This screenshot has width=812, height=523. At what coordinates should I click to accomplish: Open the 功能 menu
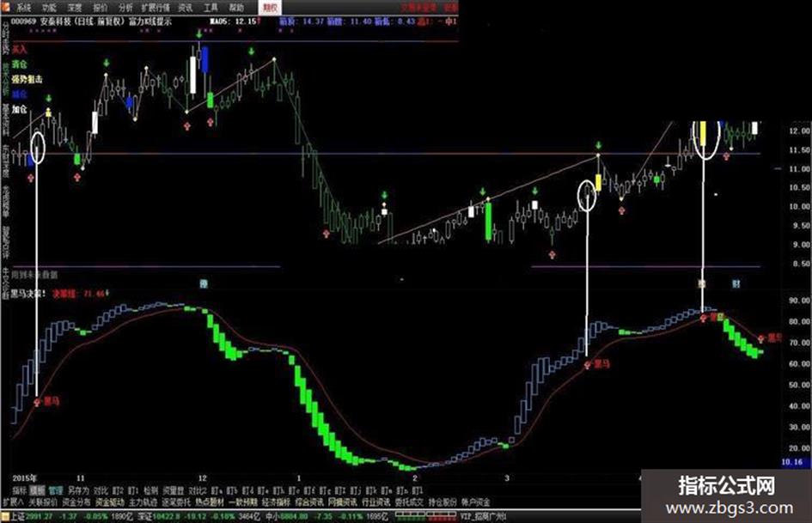coord(49,7)
